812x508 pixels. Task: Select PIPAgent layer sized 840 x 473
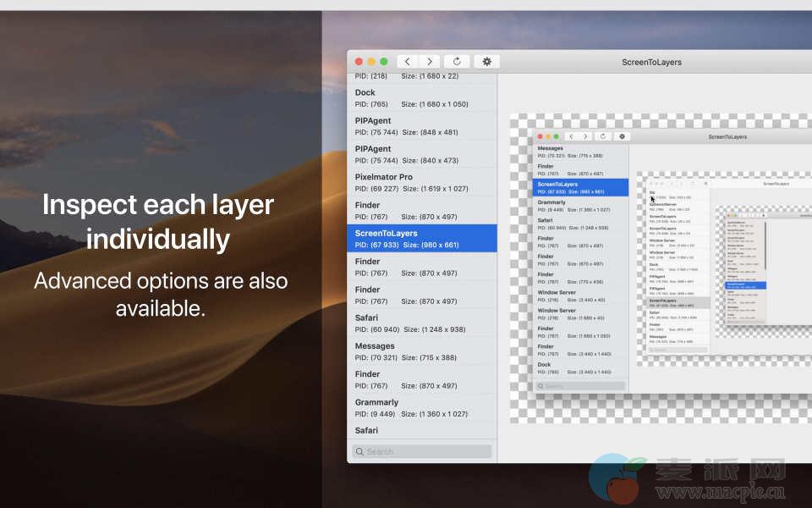(x=421, y=154)
